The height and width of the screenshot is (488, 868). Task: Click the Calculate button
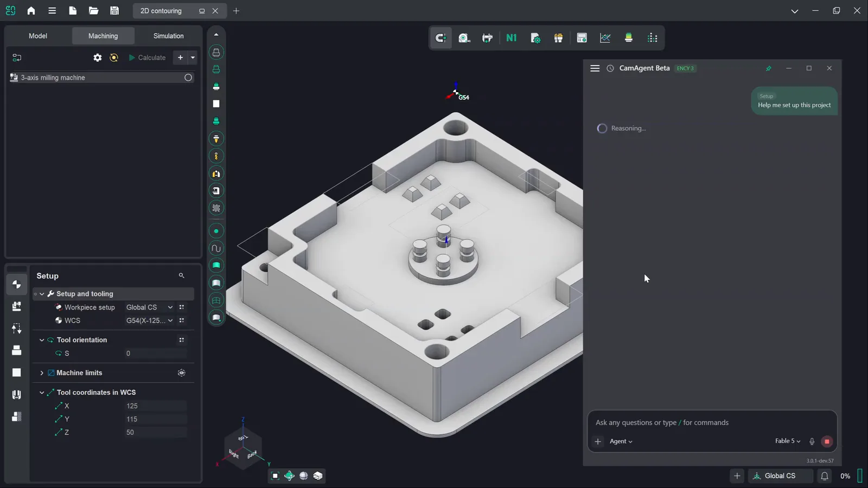[x=147, y=57]
